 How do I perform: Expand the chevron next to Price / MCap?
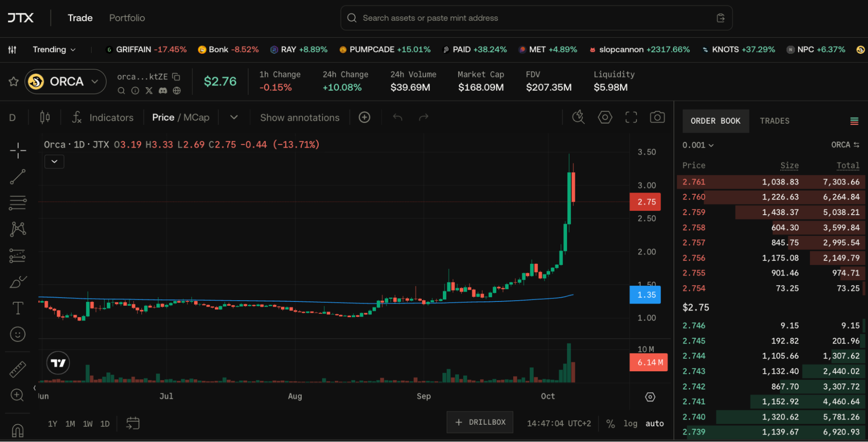pos(234,117)
